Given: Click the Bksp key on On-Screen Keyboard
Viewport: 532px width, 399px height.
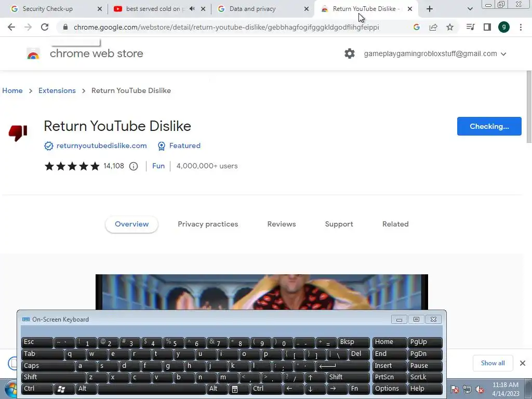Looking at the screenshot, I should [x=354, y=342].
